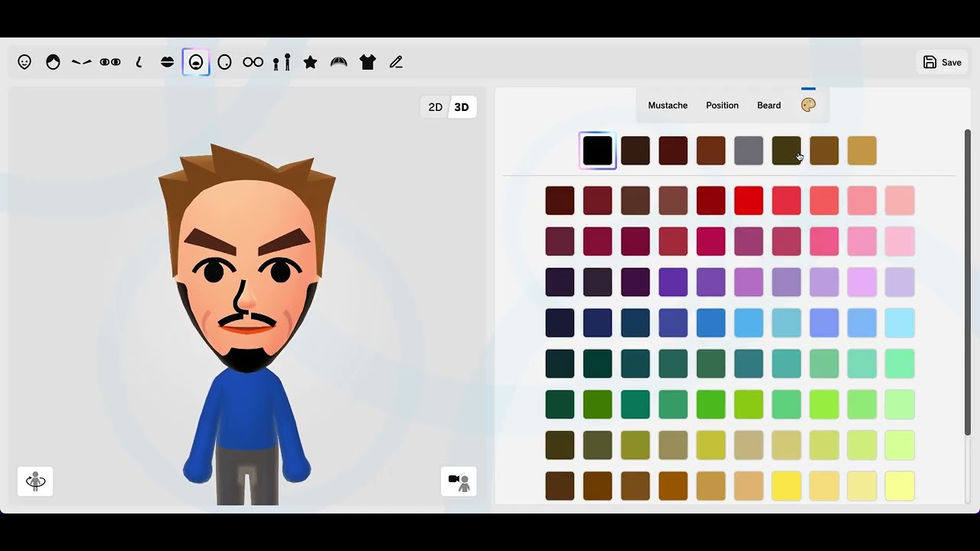Viewport: 980px width, 551px height.
Task: Select the eyes category icon
Action: pos(110,63)
